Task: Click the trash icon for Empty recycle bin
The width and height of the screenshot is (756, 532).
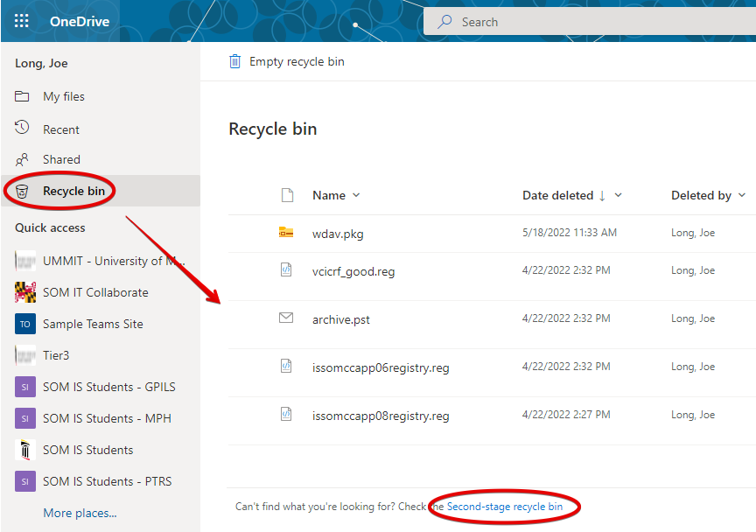Action: pyautogui.click(x=234, y=61)
